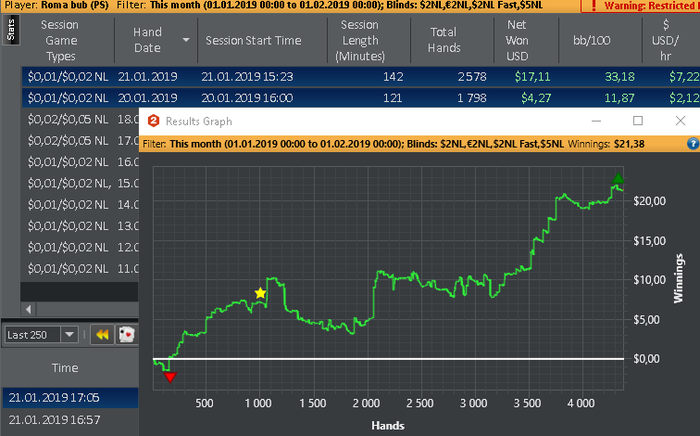
Task: Select the 21.01.2019 15:23 session row
Action: tap(361, 77)
